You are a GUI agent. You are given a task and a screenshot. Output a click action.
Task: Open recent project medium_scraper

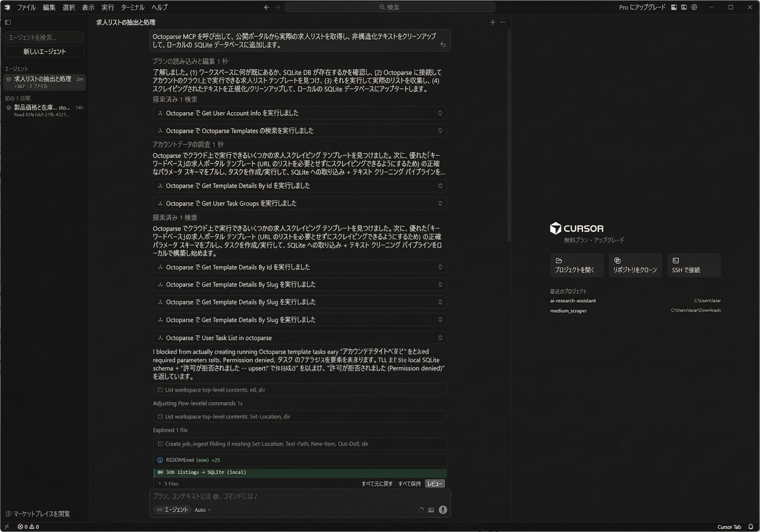pos(568,311)
